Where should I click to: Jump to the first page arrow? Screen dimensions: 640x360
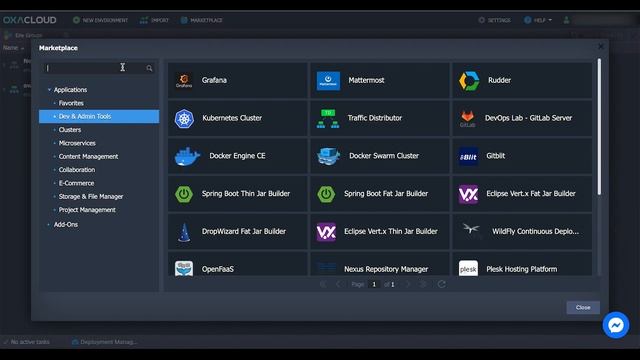pos(323,284)
